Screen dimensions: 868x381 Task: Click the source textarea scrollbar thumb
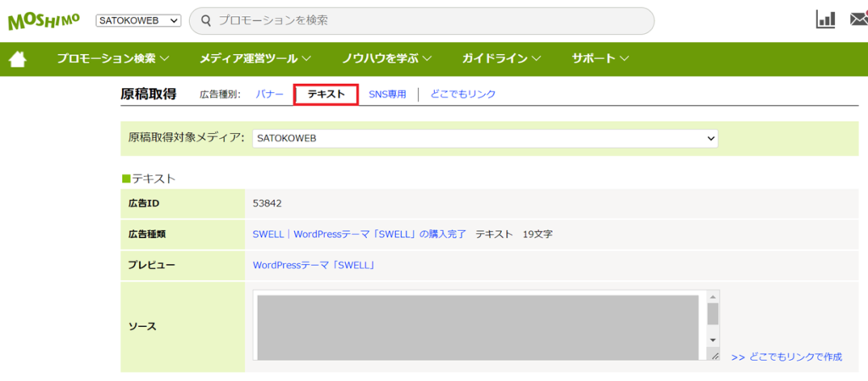(713, 313)
